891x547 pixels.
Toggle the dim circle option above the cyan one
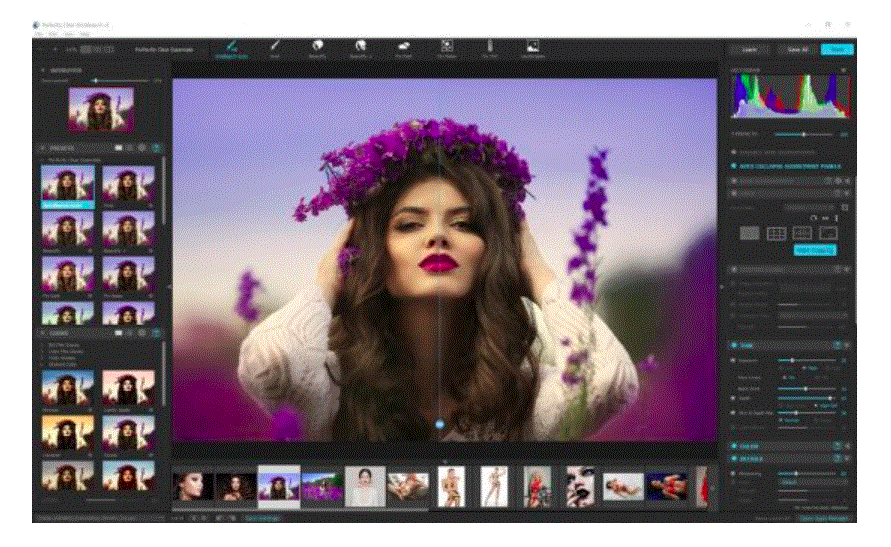[734, 152]
